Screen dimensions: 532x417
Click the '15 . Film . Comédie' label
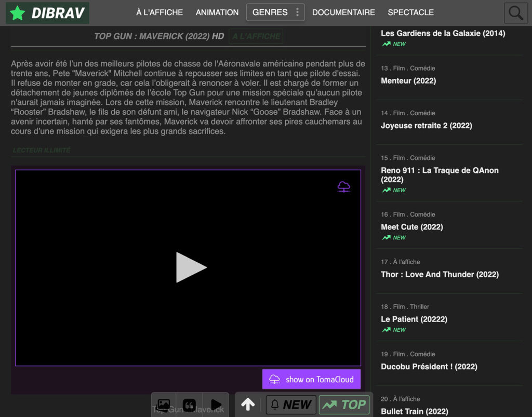click(408, 158)
